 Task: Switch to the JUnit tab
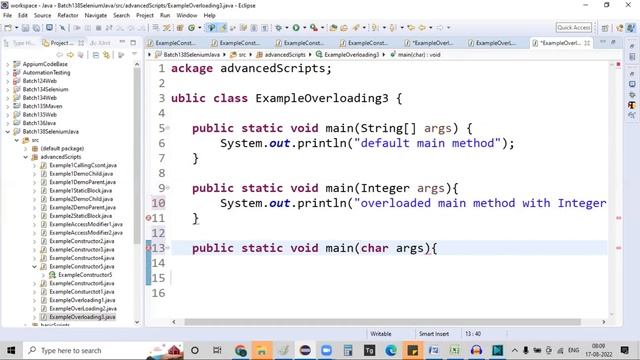[100, 43]
